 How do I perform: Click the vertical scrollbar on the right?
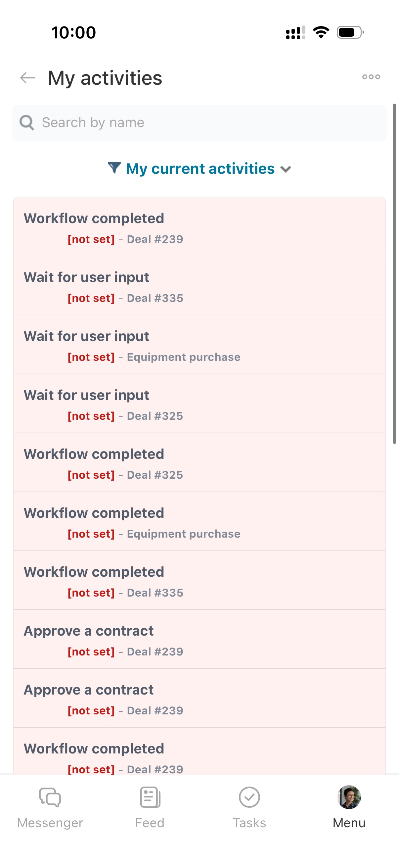click(394, 273)
